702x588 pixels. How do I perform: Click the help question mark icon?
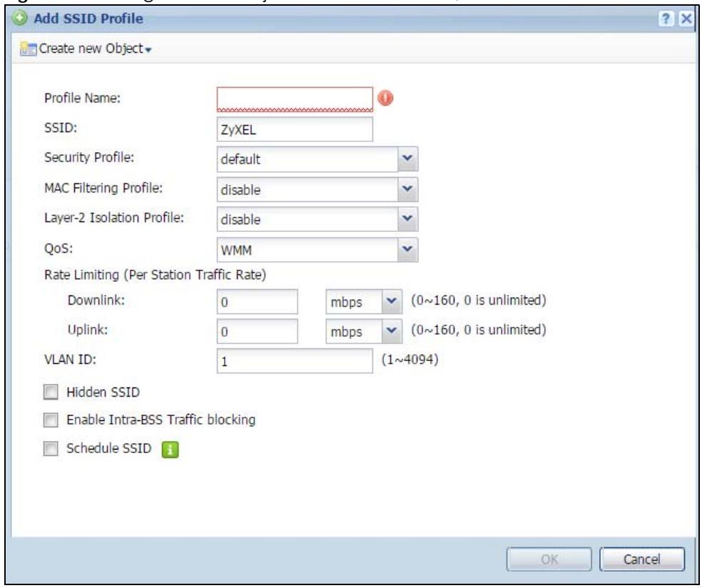tap(666, 19)
